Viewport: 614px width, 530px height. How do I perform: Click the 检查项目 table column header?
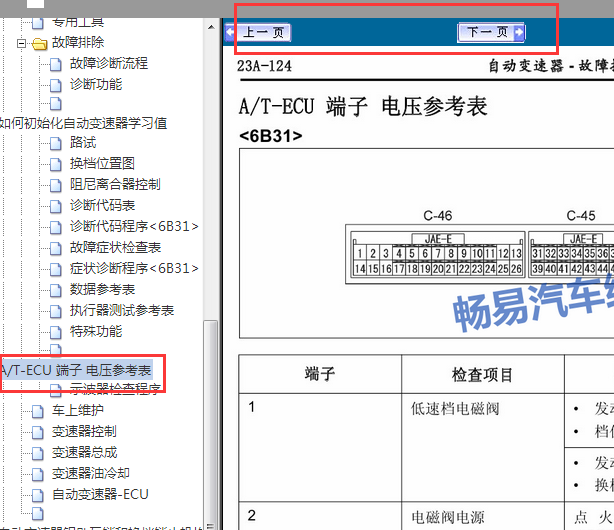[x=482, y=374]
